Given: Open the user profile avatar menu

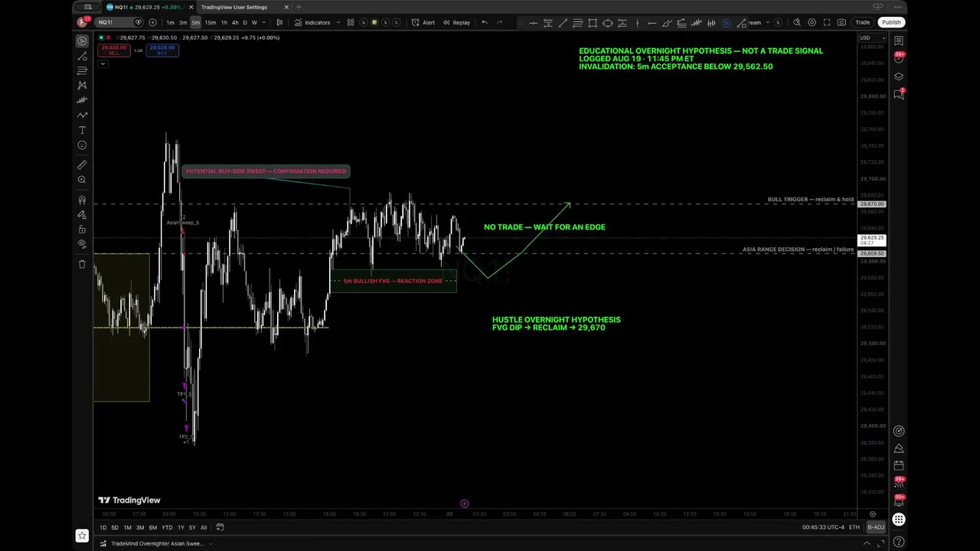Looking at the screenshot, I should [x=83, y=22].
